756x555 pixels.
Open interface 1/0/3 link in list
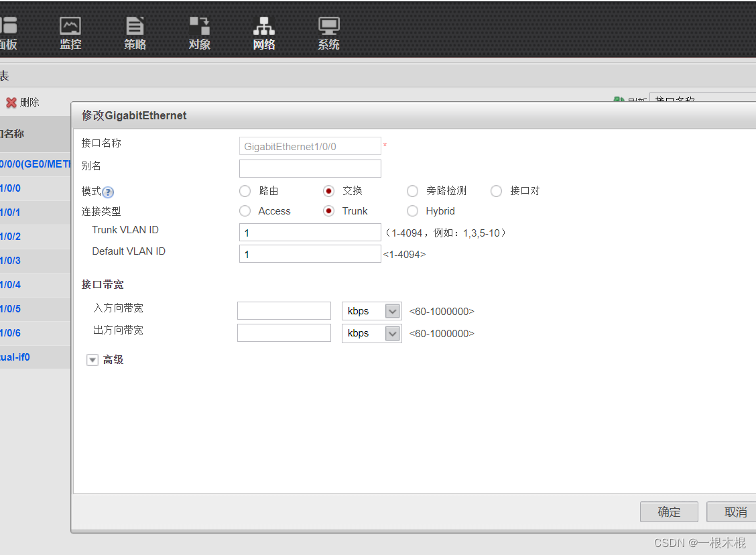click(10, 260)
